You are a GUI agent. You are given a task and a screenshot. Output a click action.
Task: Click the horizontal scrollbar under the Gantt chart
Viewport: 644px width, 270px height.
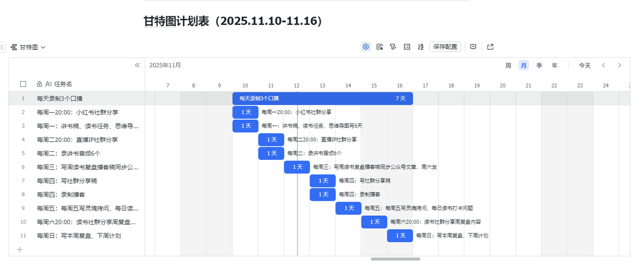tap(395, 259)
